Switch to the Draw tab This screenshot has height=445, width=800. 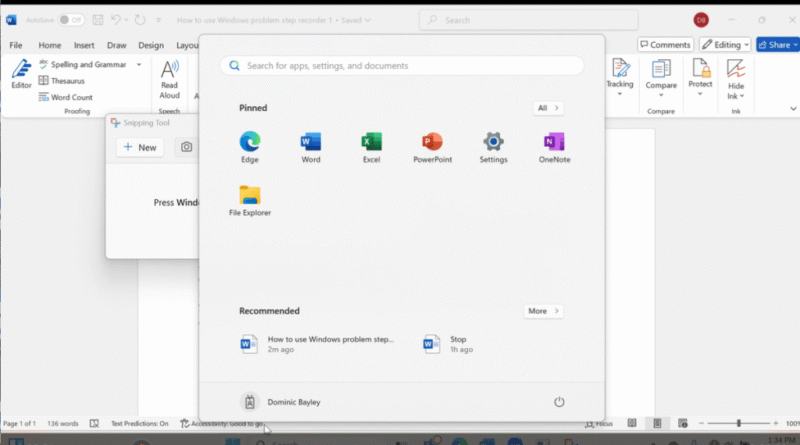click(116, 45)
